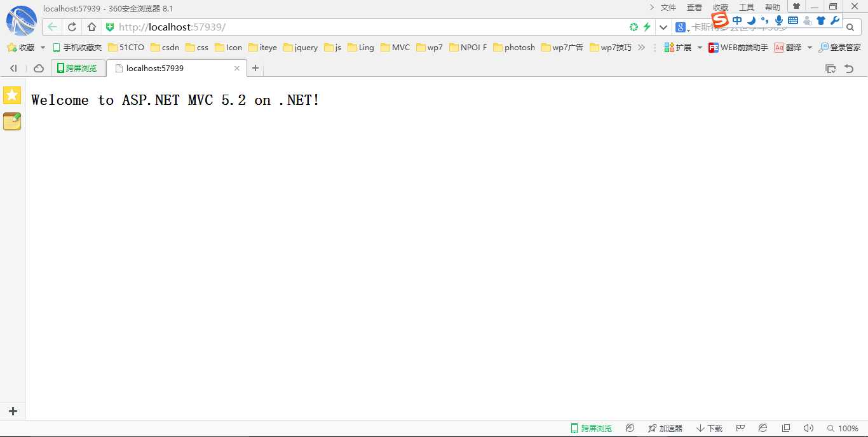Expand hidden menu items chevron

[652, 7]
